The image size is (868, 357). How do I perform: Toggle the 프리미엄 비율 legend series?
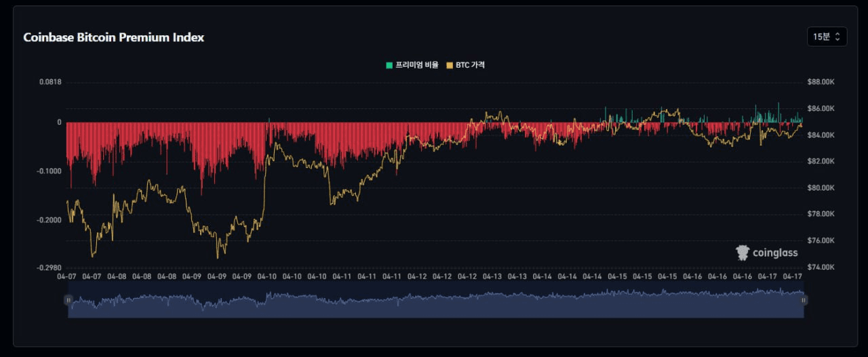pos(412,65)
